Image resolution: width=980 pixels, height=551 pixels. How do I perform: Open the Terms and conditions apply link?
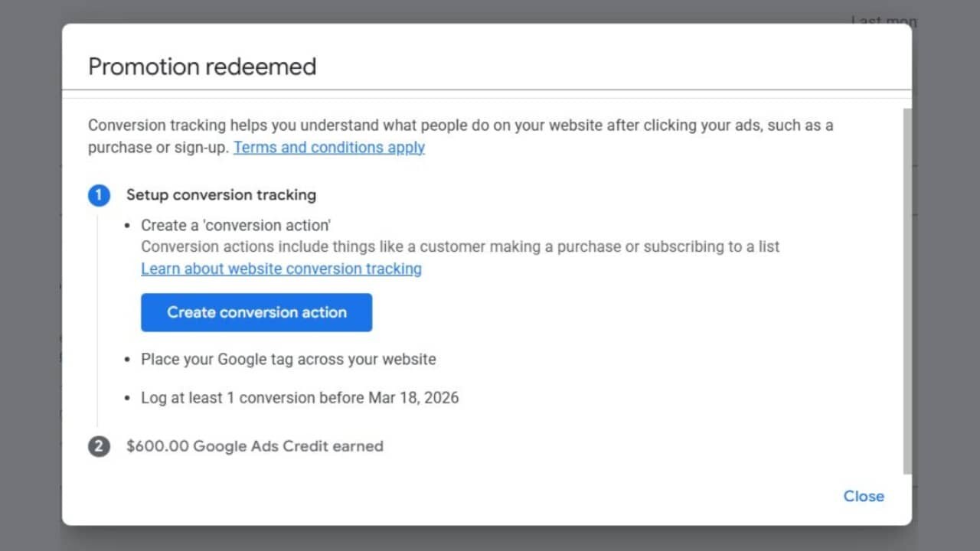[328, 147]
